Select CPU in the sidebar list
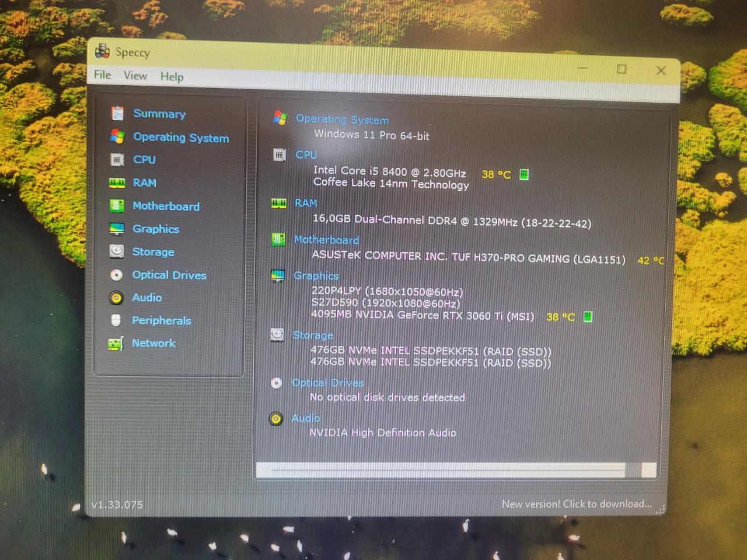 (144, 159)
